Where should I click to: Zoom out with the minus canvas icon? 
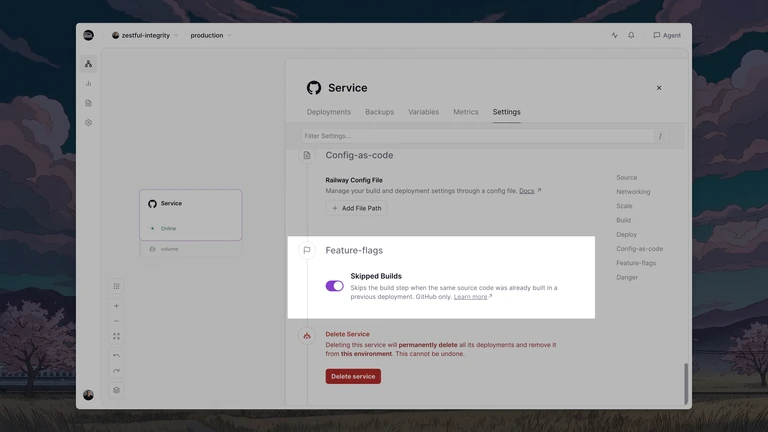pyautogui.click(x=116, y=321)
